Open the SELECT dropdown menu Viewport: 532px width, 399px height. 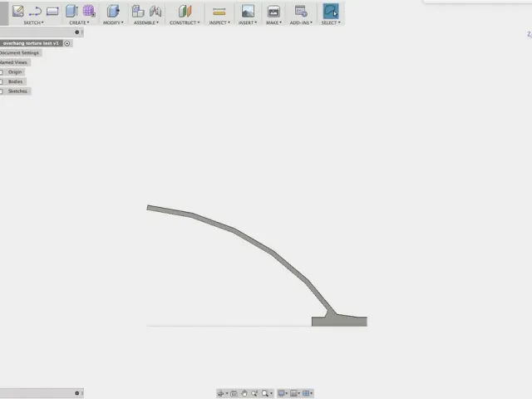pos(331,22)
